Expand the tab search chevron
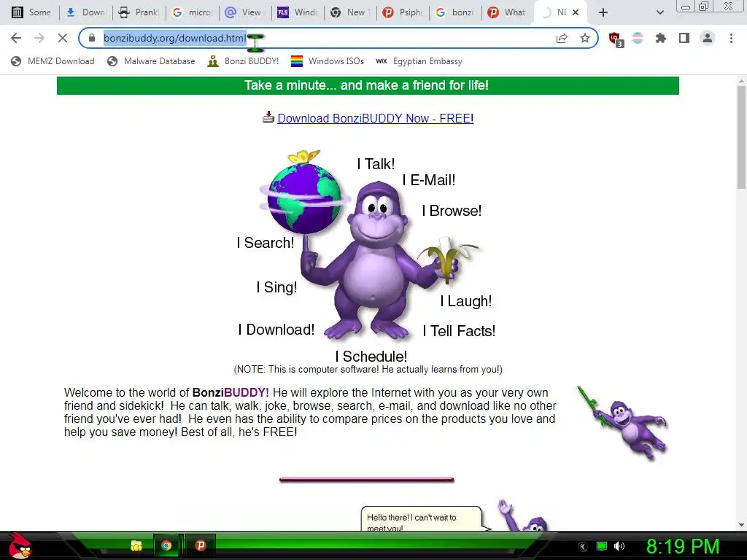 (x=659, y=12)
